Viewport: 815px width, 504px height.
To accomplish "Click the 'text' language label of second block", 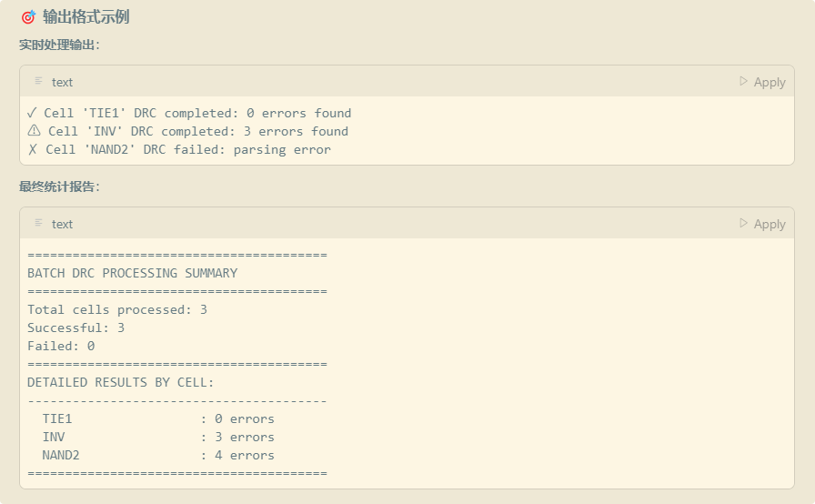I will [x=63, y=224].
